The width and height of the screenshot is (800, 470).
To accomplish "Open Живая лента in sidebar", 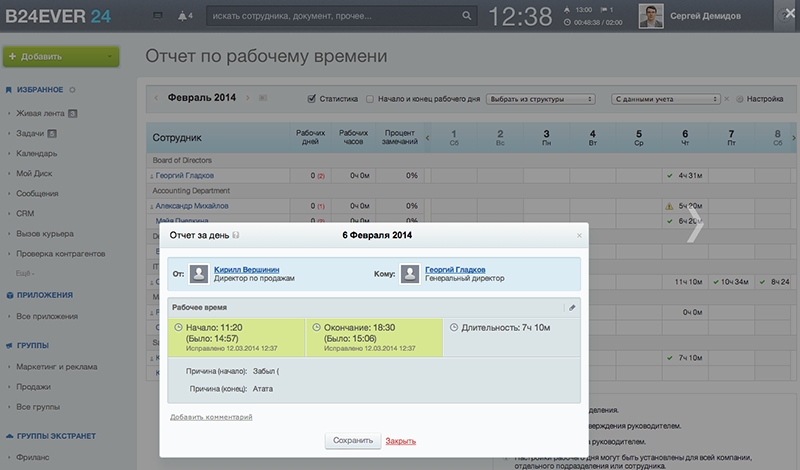I will coord(40,113).
